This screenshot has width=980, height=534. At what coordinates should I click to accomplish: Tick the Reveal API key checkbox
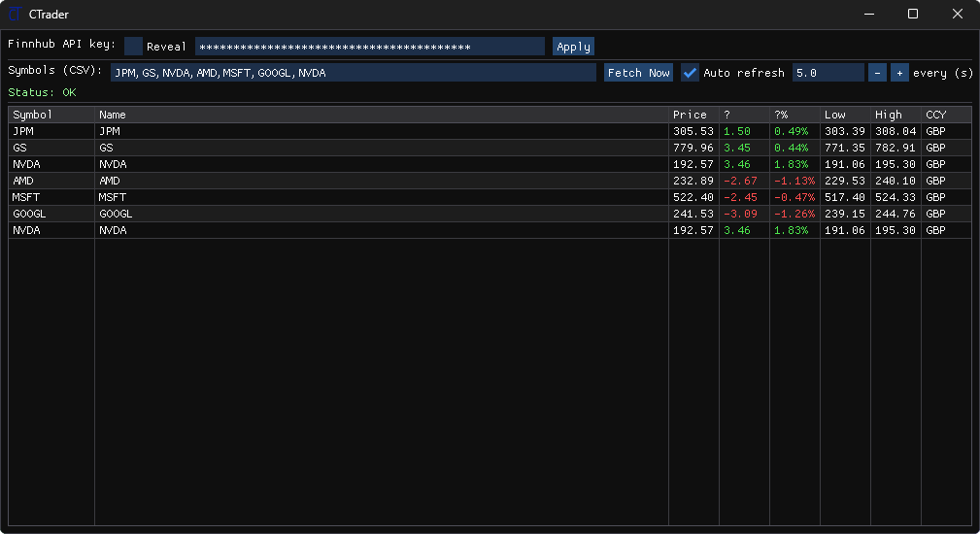pos(133,47)
